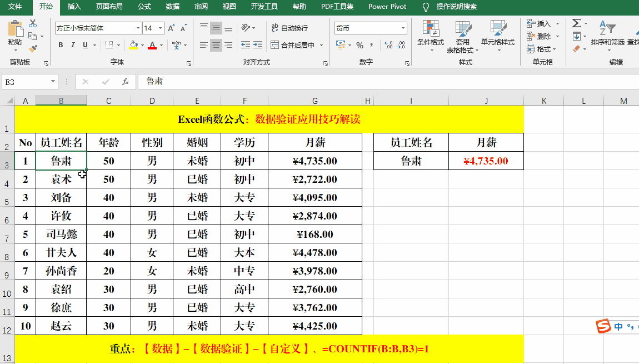This screenshot has width=639, height=364.
Task: Toggle Bold formatting
Action: pos(61,45)
